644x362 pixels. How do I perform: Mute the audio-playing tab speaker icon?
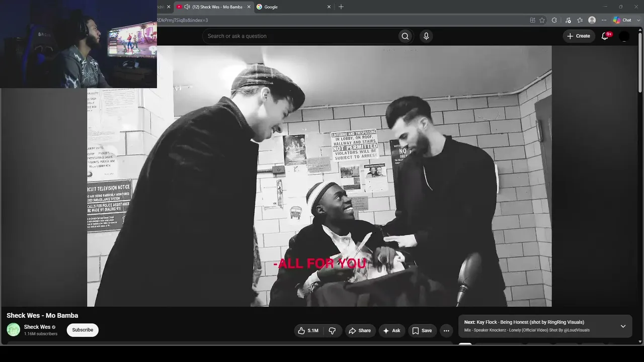187,7
